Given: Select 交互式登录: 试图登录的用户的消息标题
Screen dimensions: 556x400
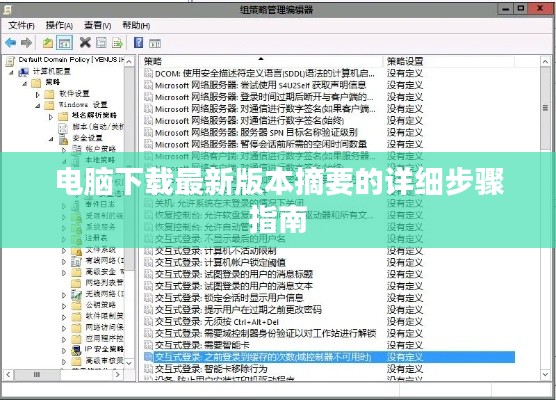Looking at the screenshot, I should click(234, 274).
